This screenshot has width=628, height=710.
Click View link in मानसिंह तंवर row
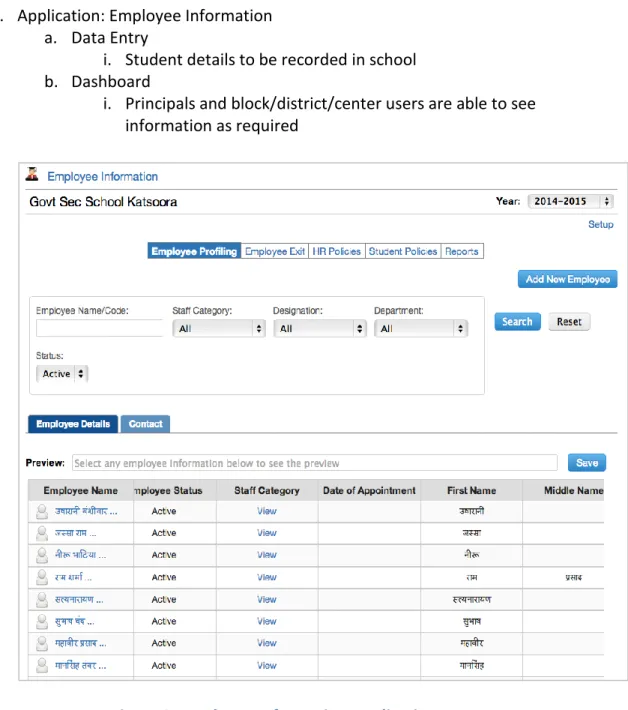267,666
